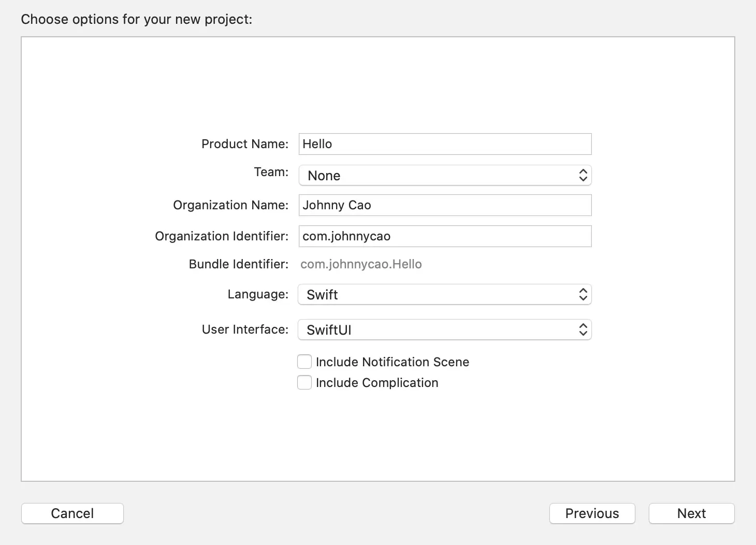This screenshot has width=756, height=545.
Task: Click the Language popup chevron arrows
Action: point(583,294)
